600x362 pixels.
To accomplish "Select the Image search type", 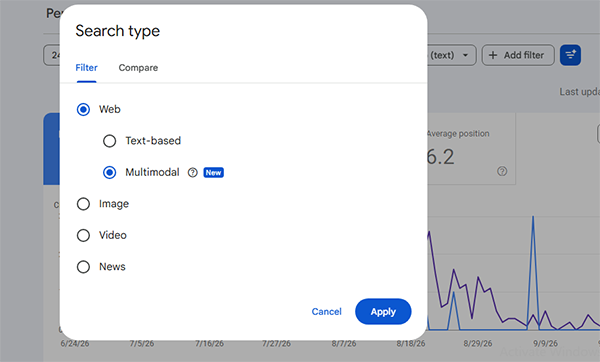I will click(x=83, y=204).
